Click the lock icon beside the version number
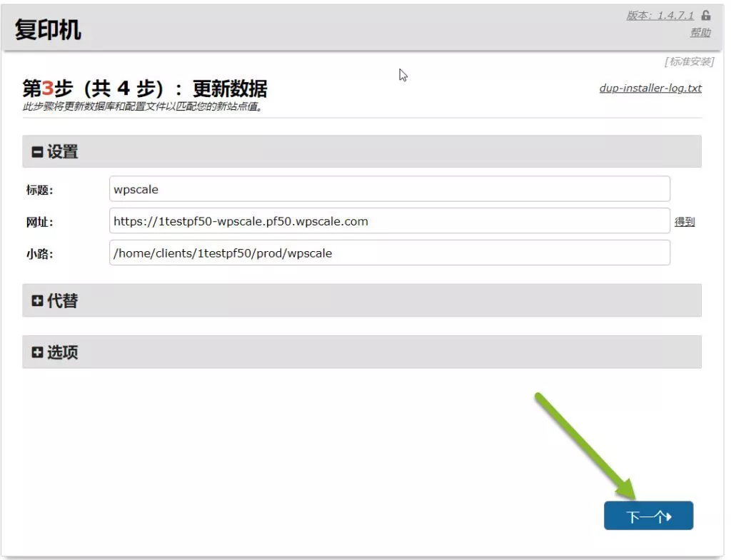The width and height of the screenshot is (731, 560). (706, 16)
